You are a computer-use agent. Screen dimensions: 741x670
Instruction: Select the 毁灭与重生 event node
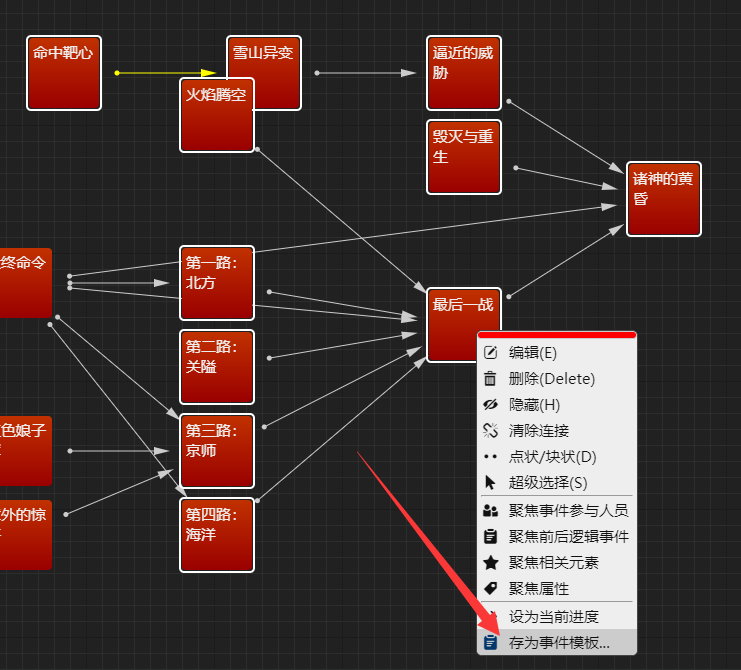tap(464, 157)
